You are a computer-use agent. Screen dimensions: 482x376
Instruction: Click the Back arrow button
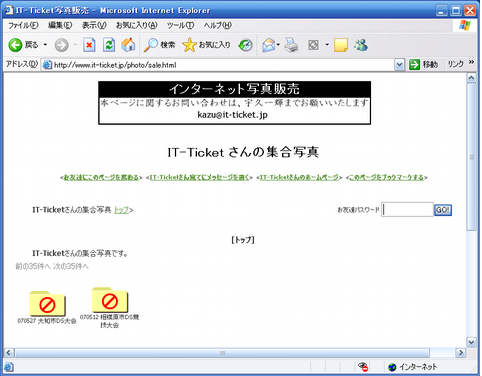pyautogui.click(x=15, y=45)
